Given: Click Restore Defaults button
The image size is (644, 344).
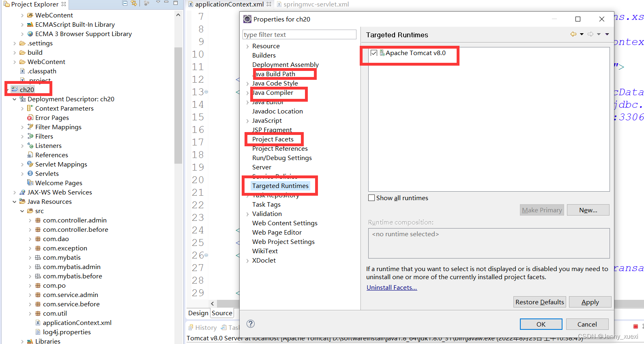Looking at the screenshot, I should click(x=540, y=302).
